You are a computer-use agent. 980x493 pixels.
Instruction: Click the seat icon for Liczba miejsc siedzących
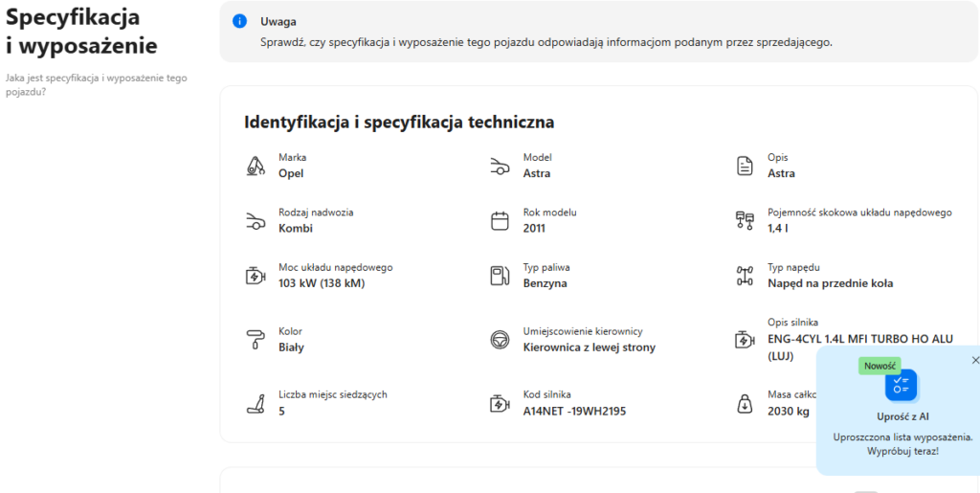(256, 403)
